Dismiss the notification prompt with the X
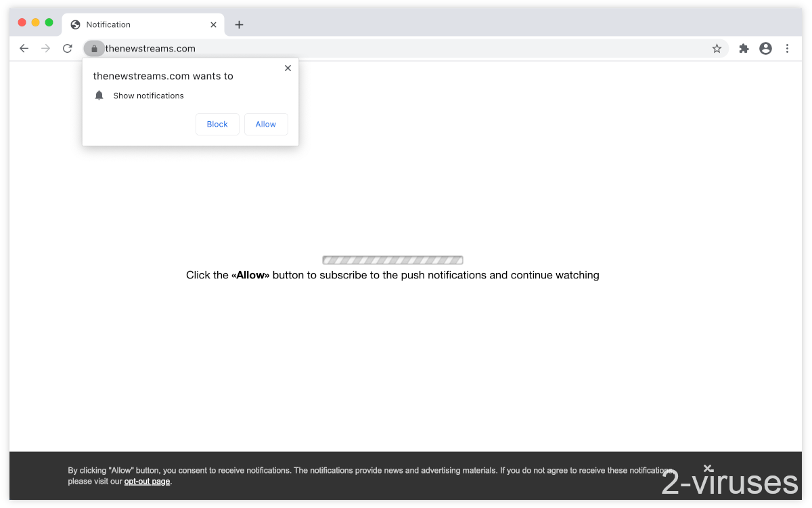The height and width of the screenshot is (508, 812). coord(288,68)
